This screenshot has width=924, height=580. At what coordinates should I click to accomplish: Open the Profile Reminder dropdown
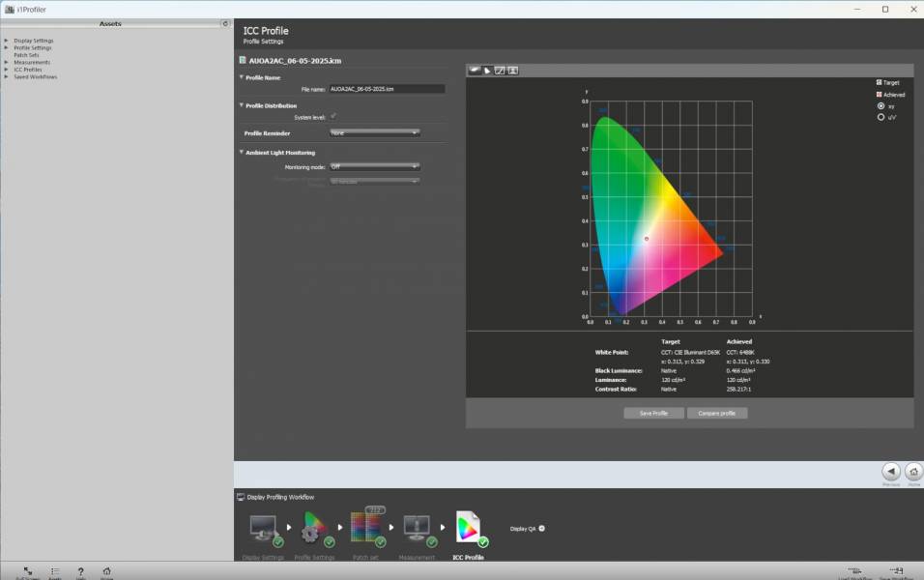375,132
